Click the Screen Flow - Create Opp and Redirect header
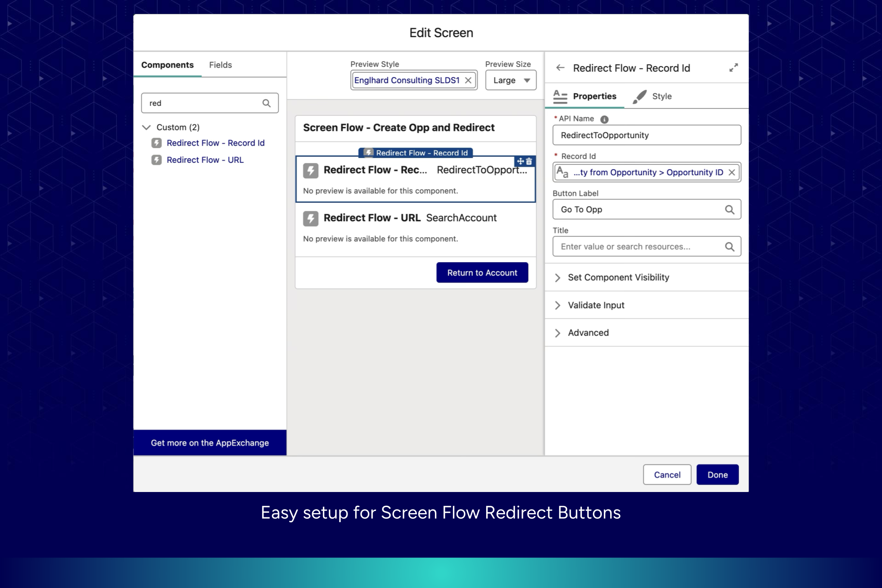This screenshot has height=588, width=882. point(399,128)
